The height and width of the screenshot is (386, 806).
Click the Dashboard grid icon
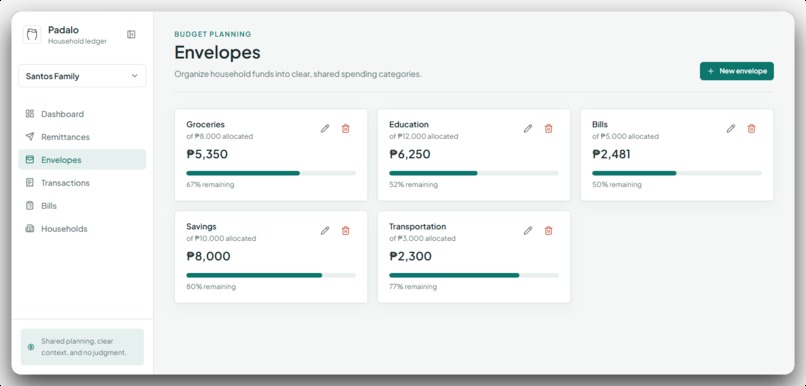coord(30,114)
